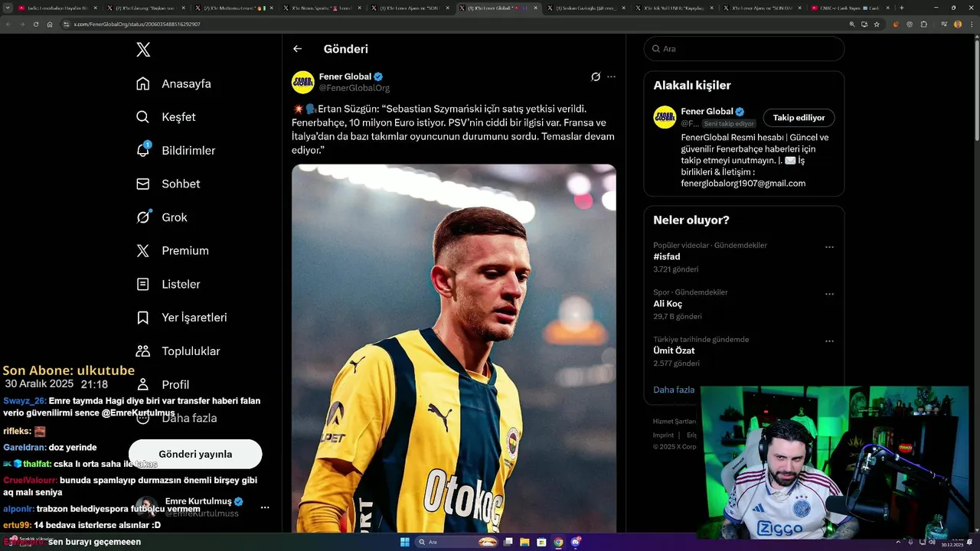The image size is (980, 551).
Task: Open the Premium page
Action: (172, 250)
